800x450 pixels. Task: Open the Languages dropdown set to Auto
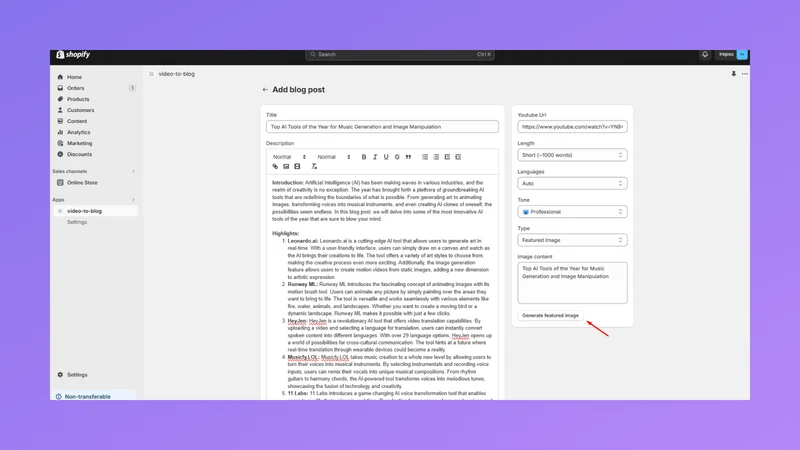(x=572, y=183)
